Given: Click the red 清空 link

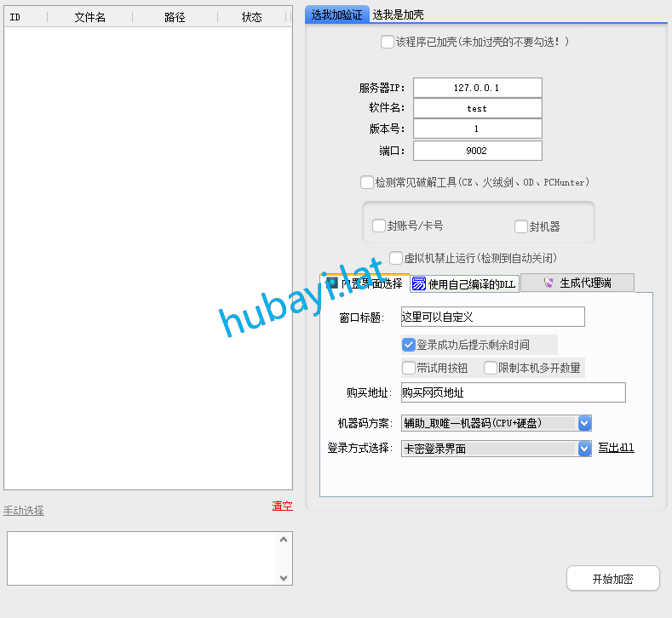Looking at the screenshot, I should [282, 506].
